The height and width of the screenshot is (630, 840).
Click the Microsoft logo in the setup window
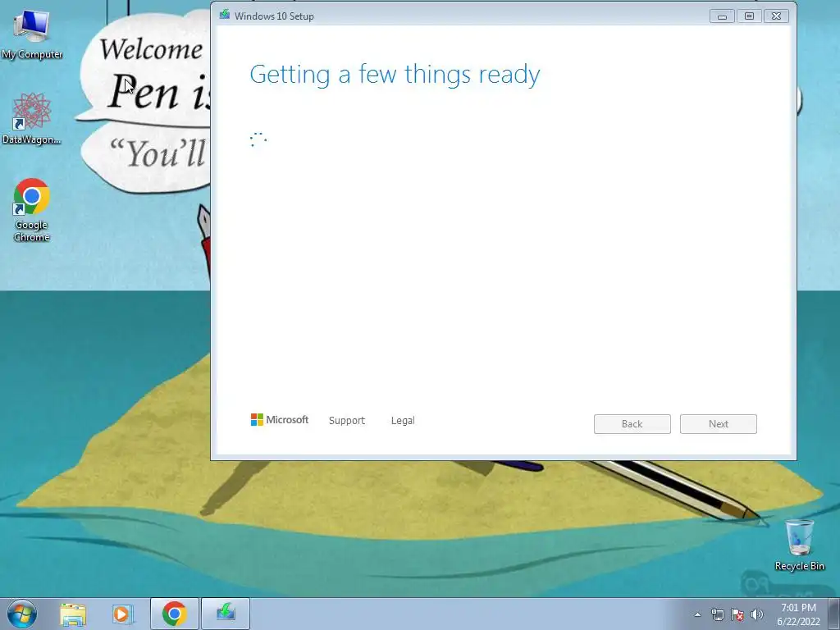tap(279, 420)
